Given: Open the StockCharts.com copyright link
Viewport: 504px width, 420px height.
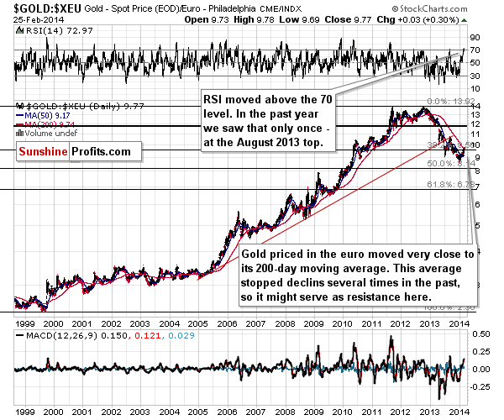Looking at the screenshot, I should [429, 8].
